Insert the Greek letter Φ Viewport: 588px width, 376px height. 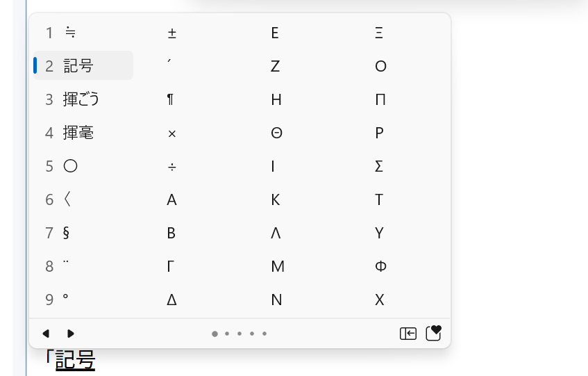tap(380, 266)
